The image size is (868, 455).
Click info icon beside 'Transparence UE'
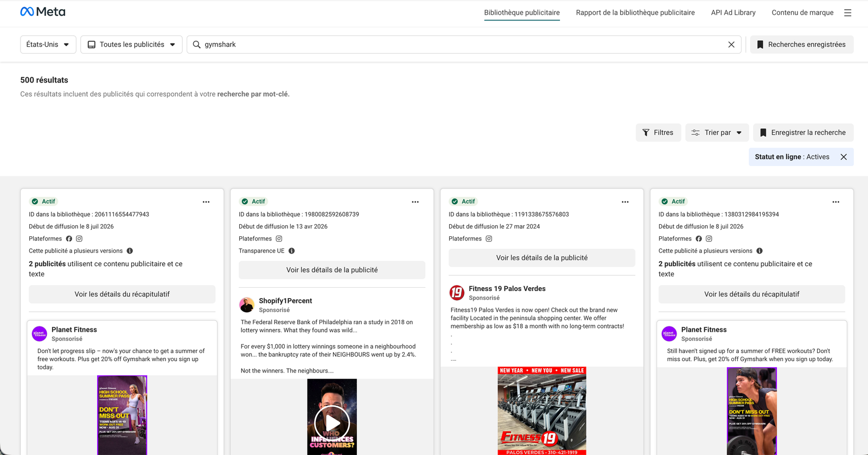(292, 251)
